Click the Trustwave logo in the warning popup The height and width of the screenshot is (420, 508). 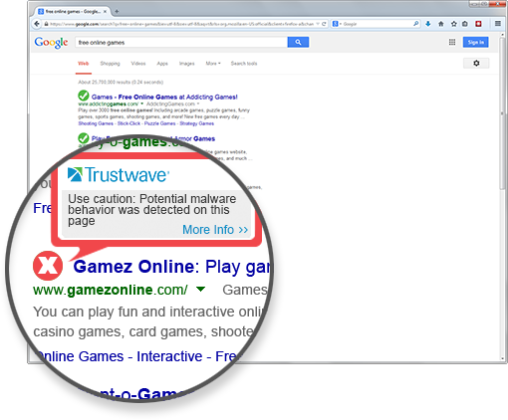[119, 175]
